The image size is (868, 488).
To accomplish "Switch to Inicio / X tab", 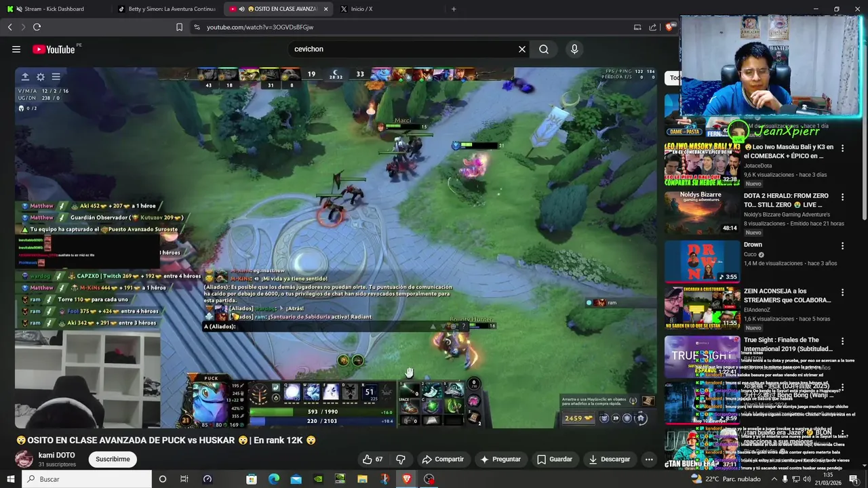I will pyautogui.click(x=387, y=9).
